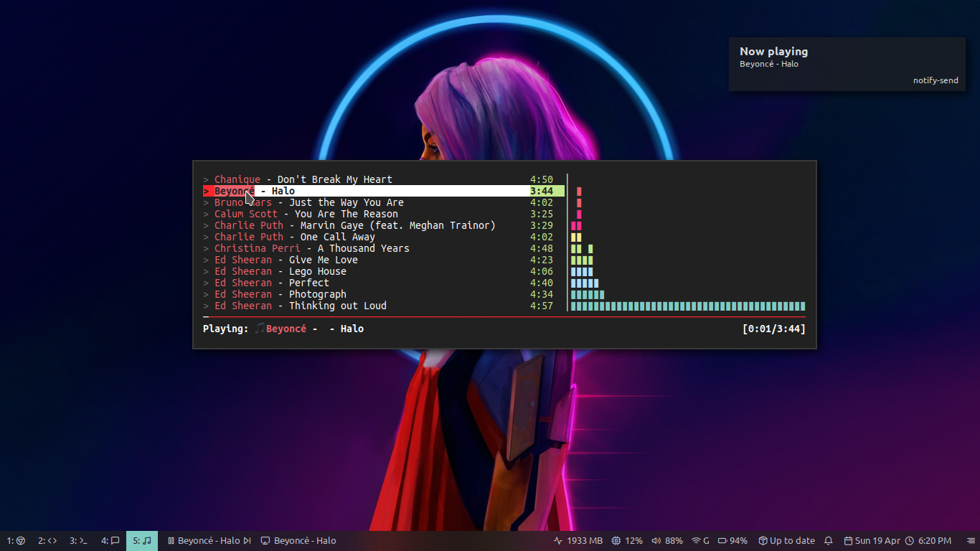The image size is (980, 551).
Task: Select Chanique - Don't Break My Heart
Action: pyautogui.click(x=384, y=179)
